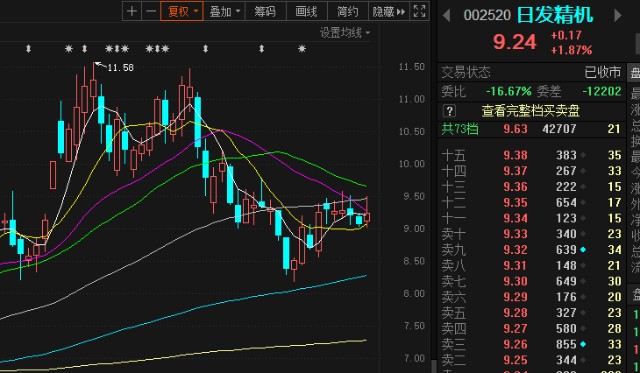Click the 10.00 price axis label

pos(412,164)
